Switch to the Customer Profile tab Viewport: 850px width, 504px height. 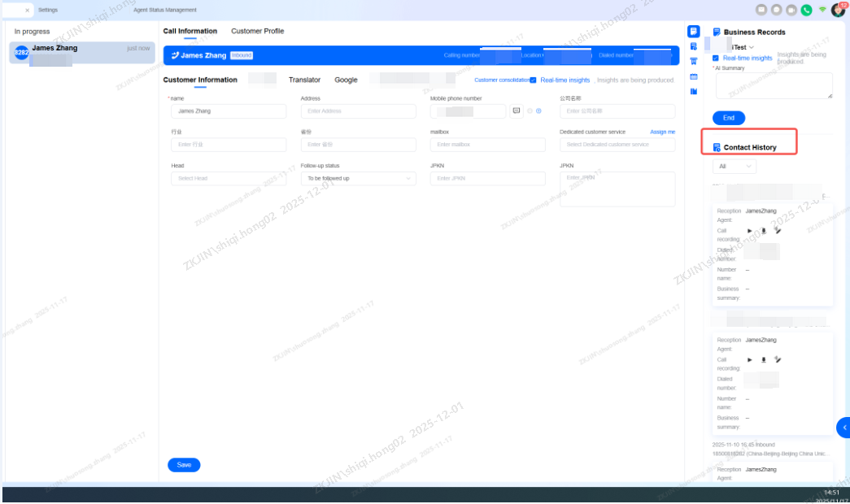pos(257,31)
